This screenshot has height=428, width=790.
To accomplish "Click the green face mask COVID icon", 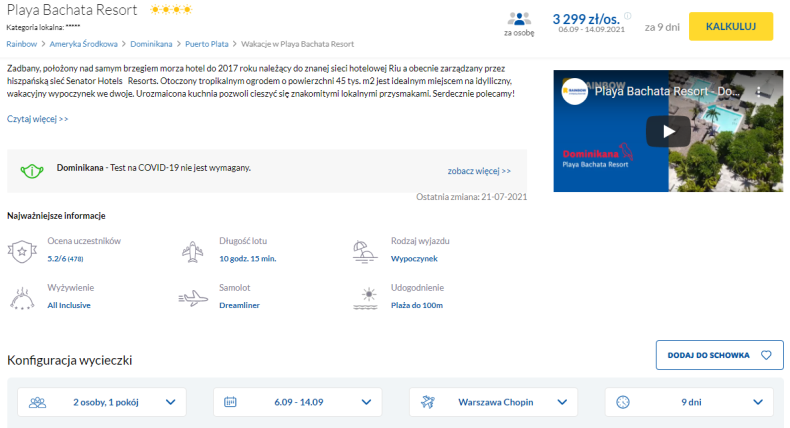I will pos(32,171).
